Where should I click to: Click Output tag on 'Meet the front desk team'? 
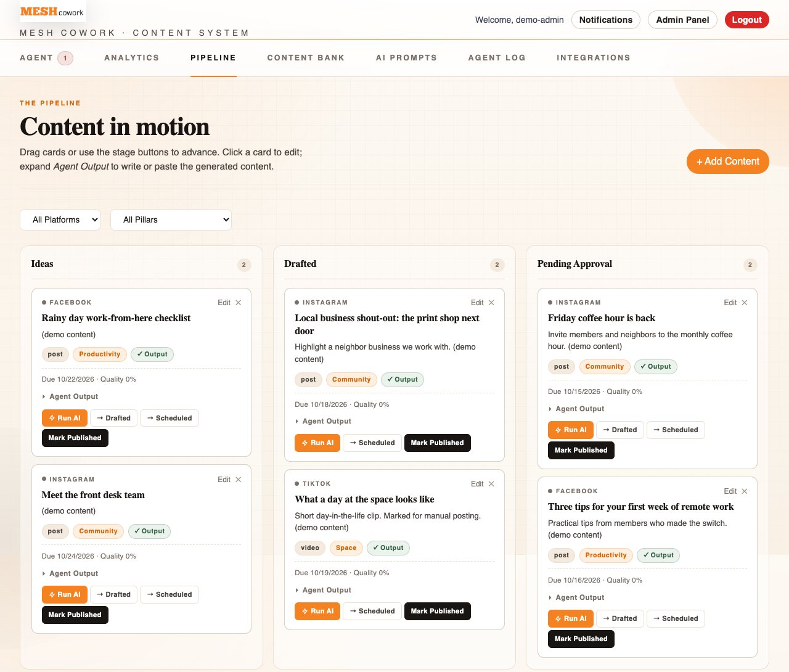pyautogui.click(x=149, y=531)
